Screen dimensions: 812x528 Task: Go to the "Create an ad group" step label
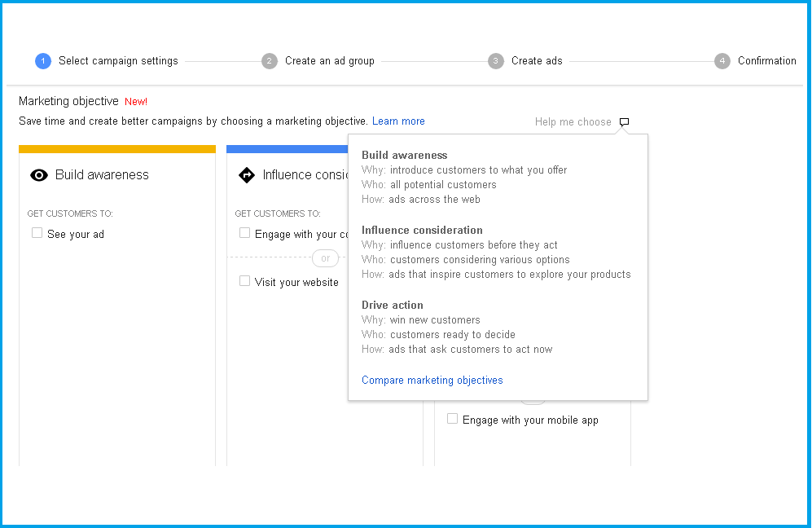coord(329,61)
